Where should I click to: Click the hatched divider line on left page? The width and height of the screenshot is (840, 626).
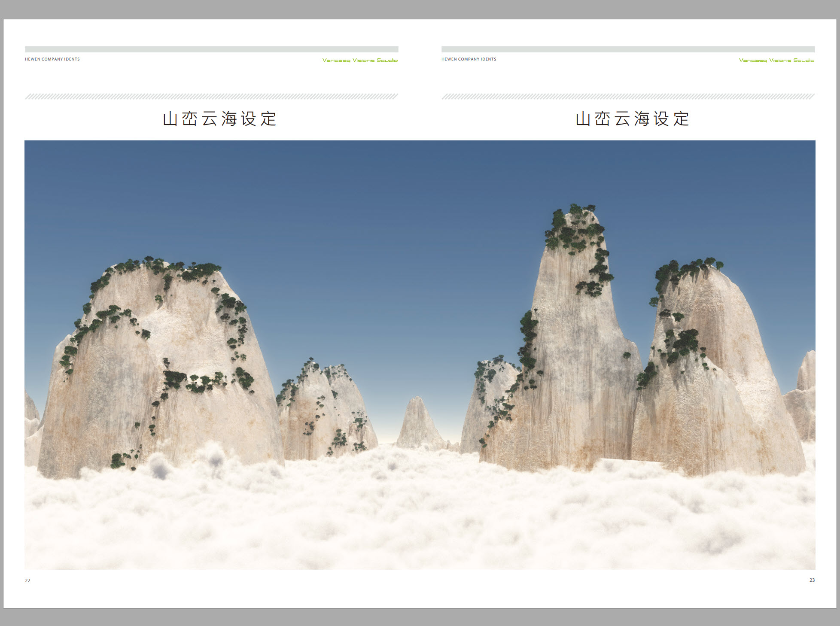coord(211,97)
